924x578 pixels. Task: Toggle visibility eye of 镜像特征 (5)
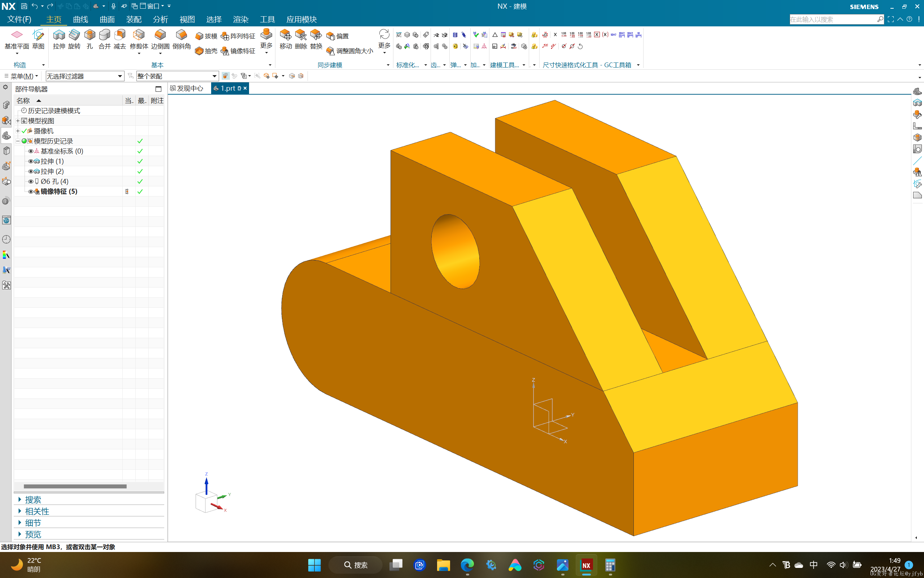(x=31, y=191)
